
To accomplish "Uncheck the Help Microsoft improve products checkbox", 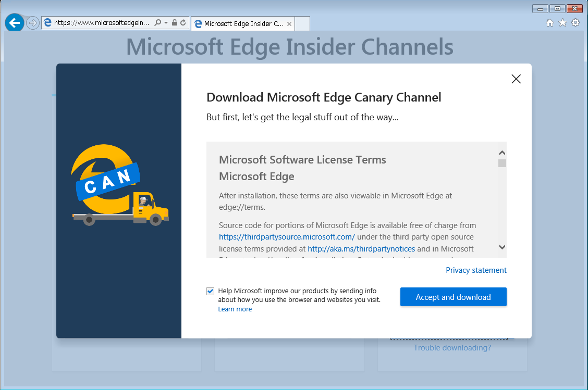I will click(x=211, y=291).
